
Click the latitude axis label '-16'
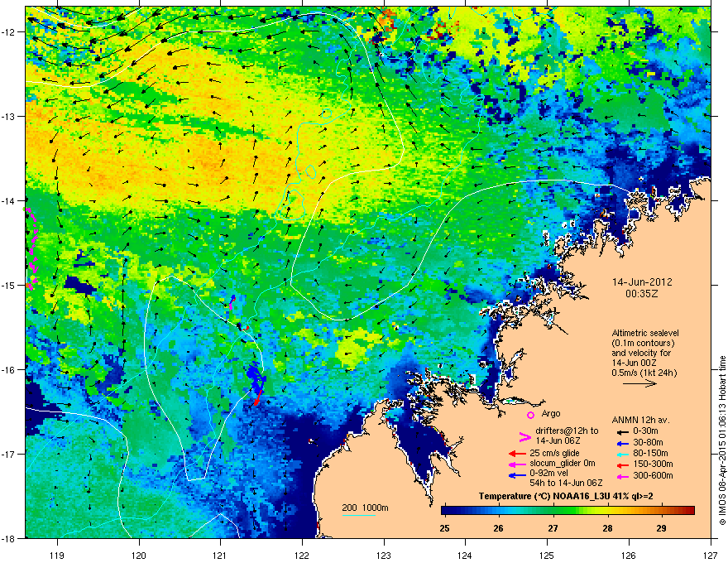pyautogui.click(x=9, y=369)
